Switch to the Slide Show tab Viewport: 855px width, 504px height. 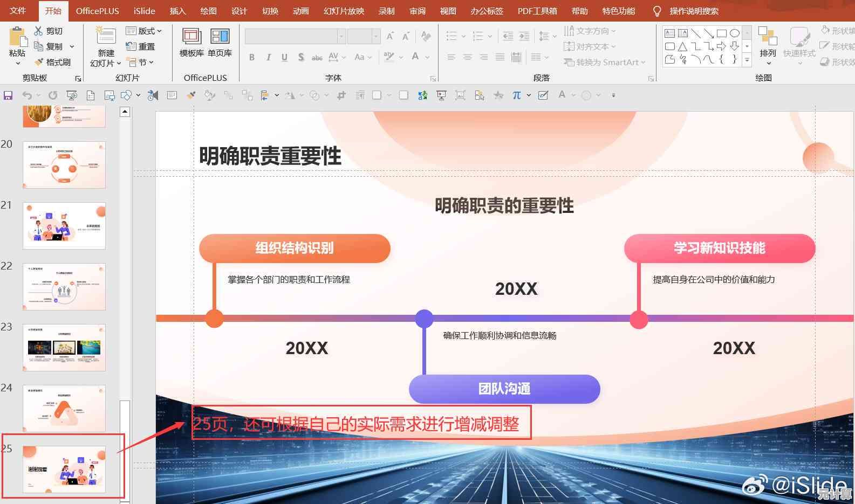344,11
